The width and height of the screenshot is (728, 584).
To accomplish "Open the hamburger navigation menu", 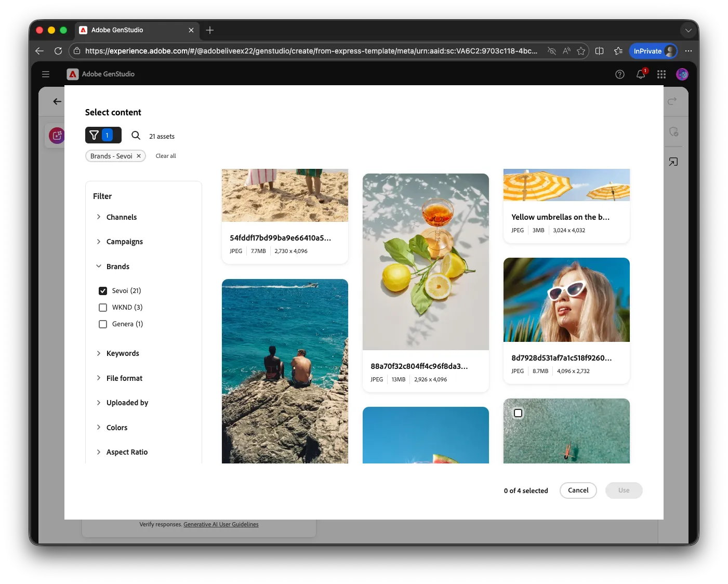I will pos(46,74).
